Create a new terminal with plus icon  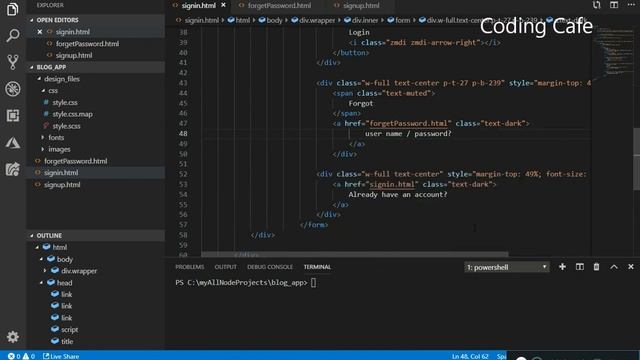[x=562, y=267]
